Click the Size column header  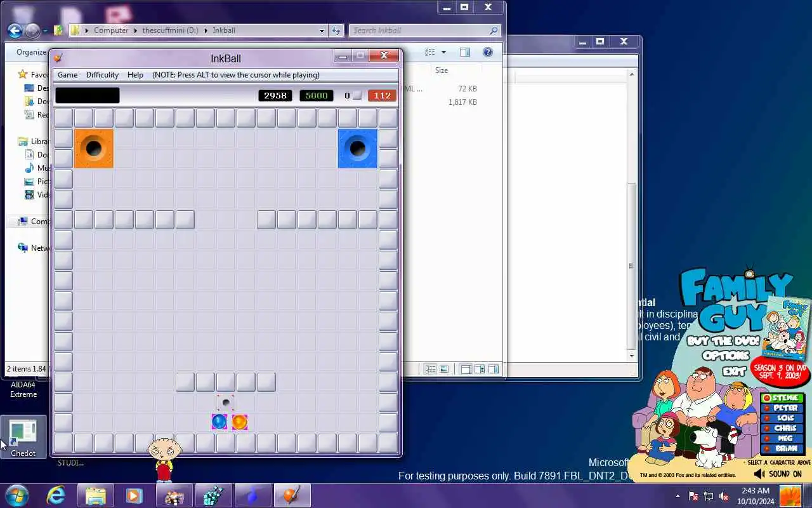click(442, 70)
